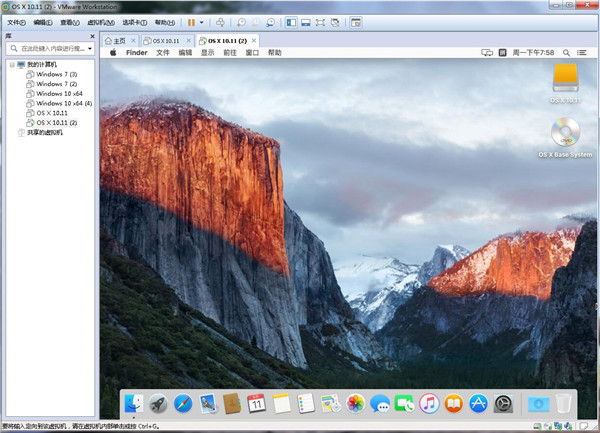Open Finder in the Dock
This screenshot has width=600, height=433.
tap(134, 404)
